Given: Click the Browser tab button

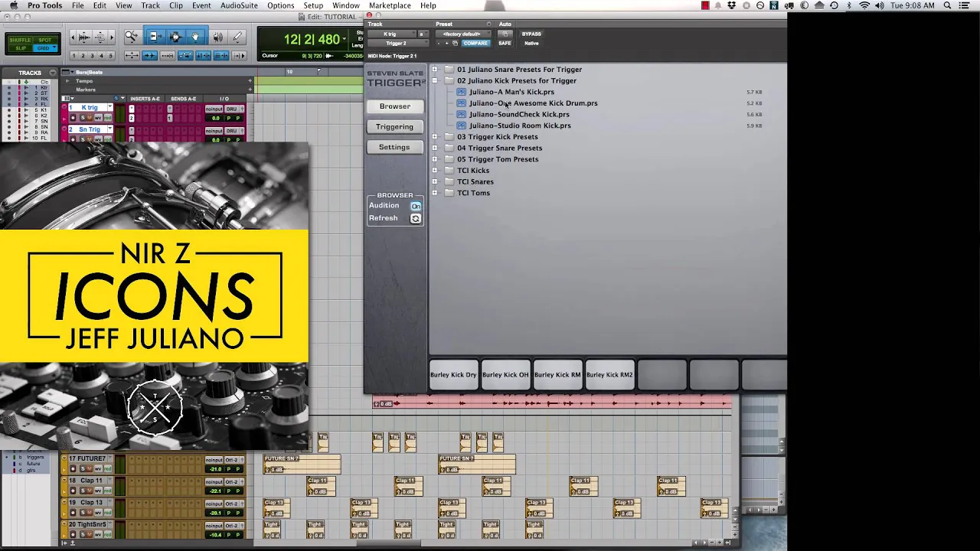Looking at the screenshot, I should pos(394,106).
